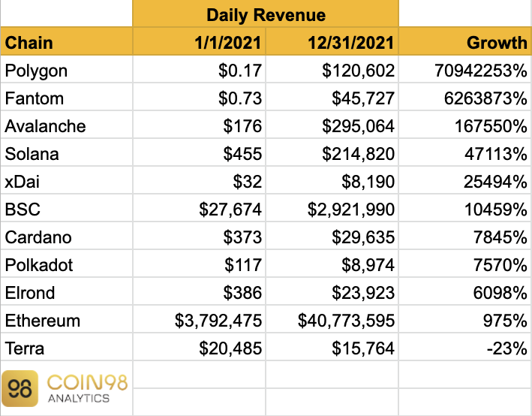Select the 25494% growth cell
The image size is (532, 416).
464,181
